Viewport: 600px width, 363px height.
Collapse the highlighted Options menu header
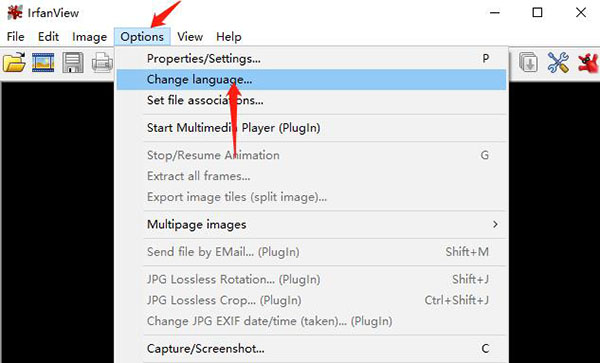tap(142, 37)
